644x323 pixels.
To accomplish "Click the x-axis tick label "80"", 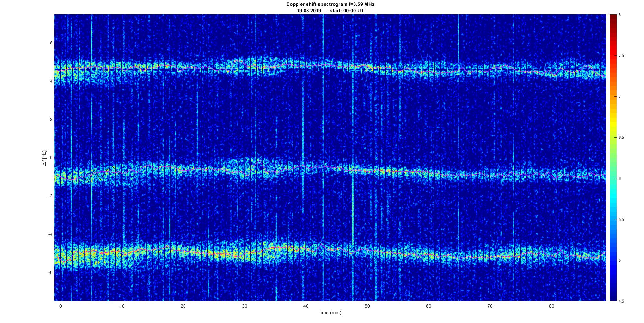I will pos(551,306).
